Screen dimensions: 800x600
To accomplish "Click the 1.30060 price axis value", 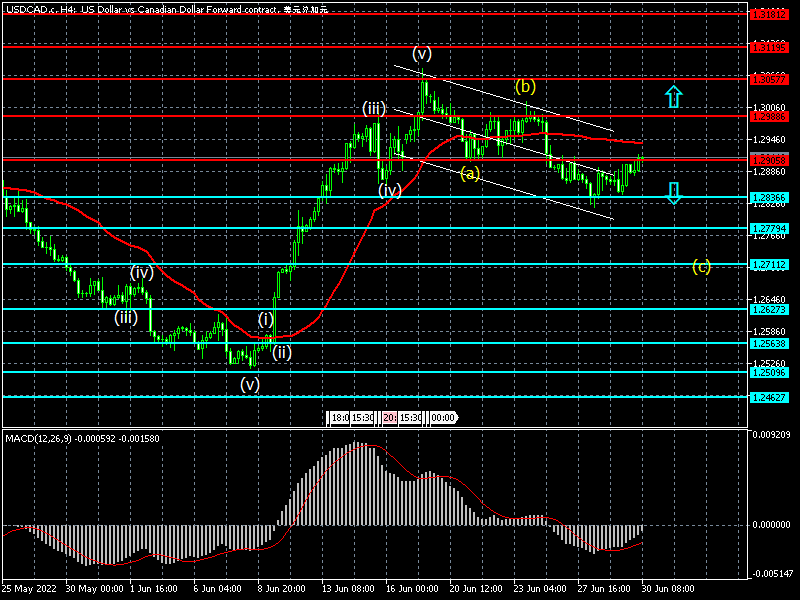I will pos(769,108).
